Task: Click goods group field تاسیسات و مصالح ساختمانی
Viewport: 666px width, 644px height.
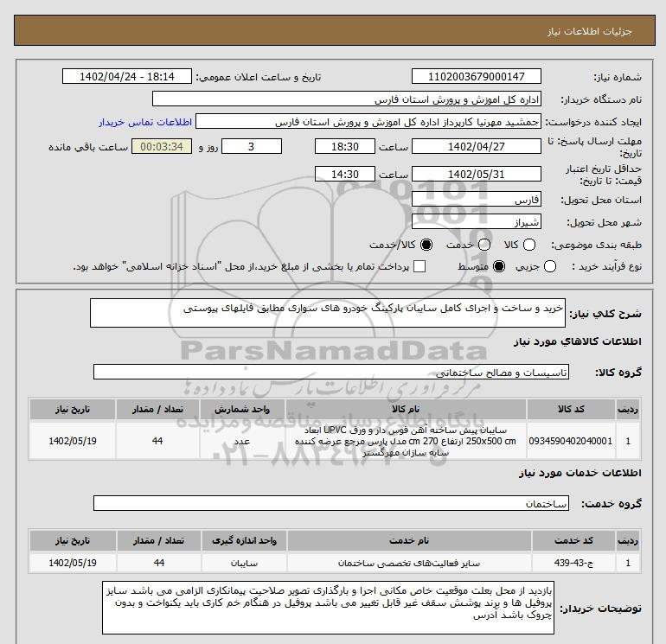Action: [x=331, y=372]
